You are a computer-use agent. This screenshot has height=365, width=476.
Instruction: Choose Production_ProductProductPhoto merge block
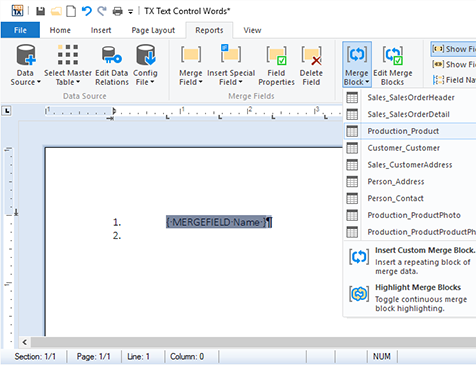410,232
